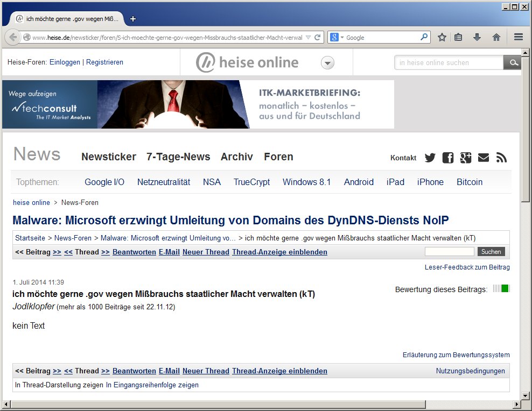Click the Einloggen link
Viewport: 532px width, 411px height.
(x=65, y=62)
